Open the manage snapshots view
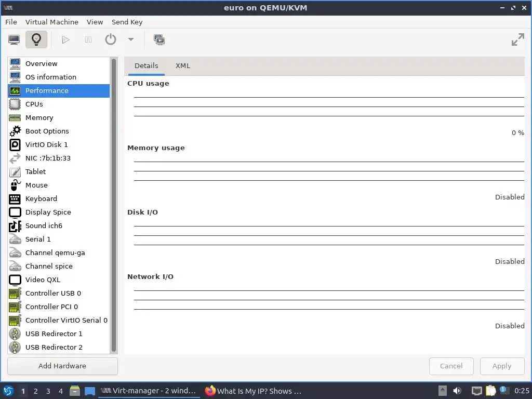Viewport: 532px width, 399px height. [x=159, y=39]
